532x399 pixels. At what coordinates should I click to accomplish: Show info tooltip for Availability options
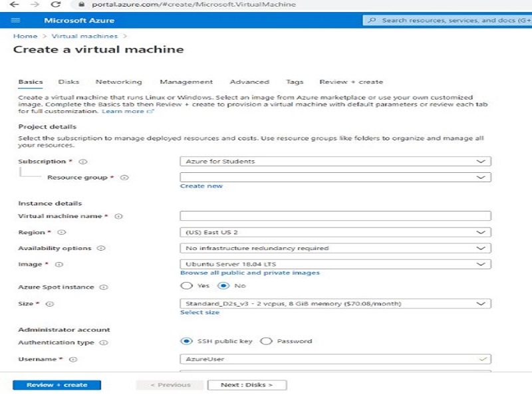[x=101, y=248]
